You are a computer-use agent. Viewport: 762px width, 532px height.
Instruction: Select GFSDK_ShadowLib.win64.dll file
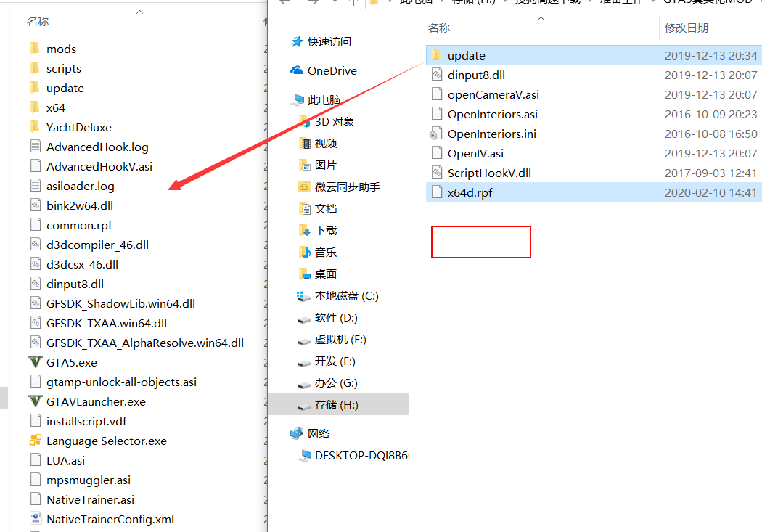120,303
